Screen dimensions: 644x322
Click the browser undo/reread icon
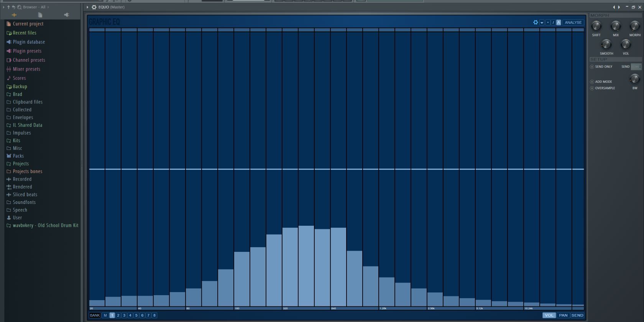[x=13, y=7]
